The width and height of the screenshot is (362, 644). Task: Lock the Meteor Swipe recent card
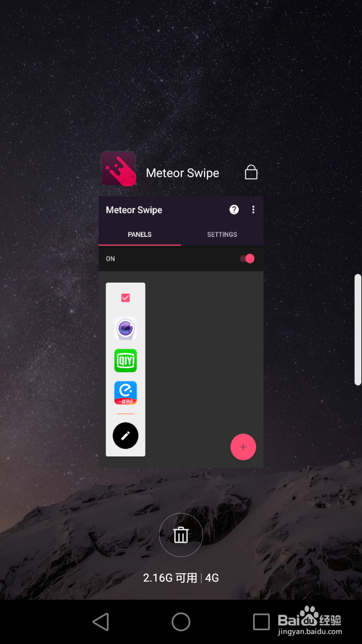point(251,172)
